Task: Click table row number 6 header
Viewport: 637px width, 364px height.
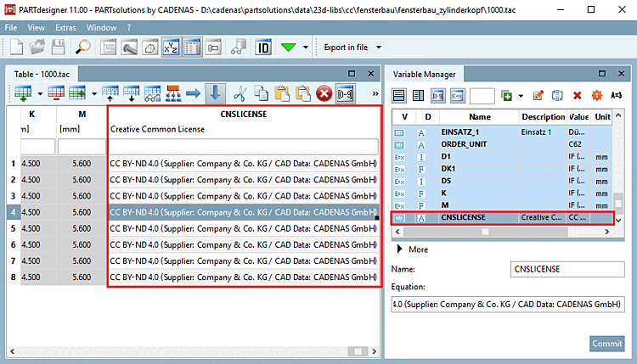Action: (x=13, y=244)
